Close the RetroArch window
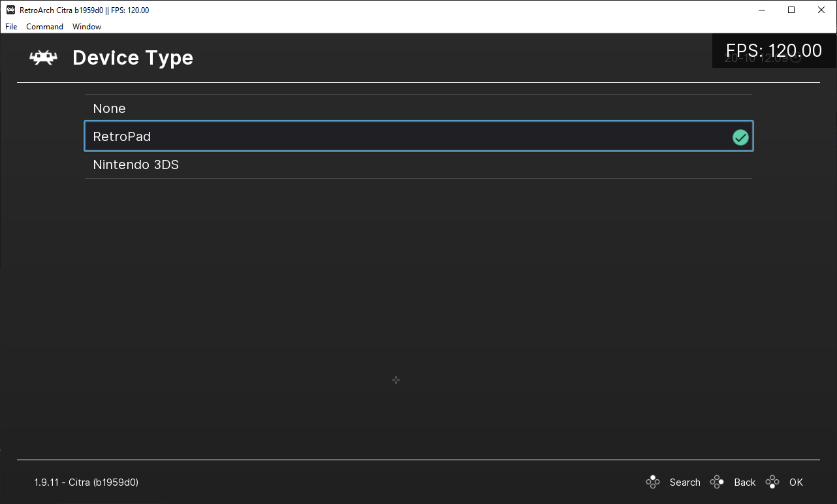This screenshot has height=504, width=837. click(821, 10)
